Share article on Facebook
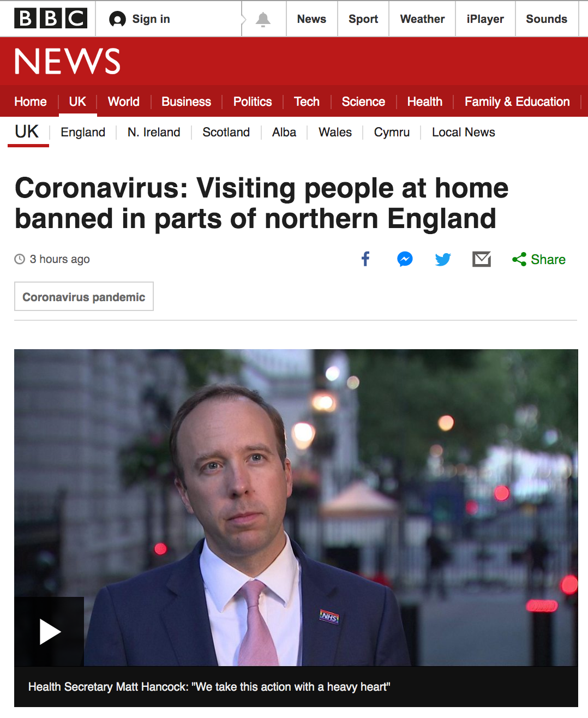The width and height of the screenshot is (588, 718). click(366, 259)
